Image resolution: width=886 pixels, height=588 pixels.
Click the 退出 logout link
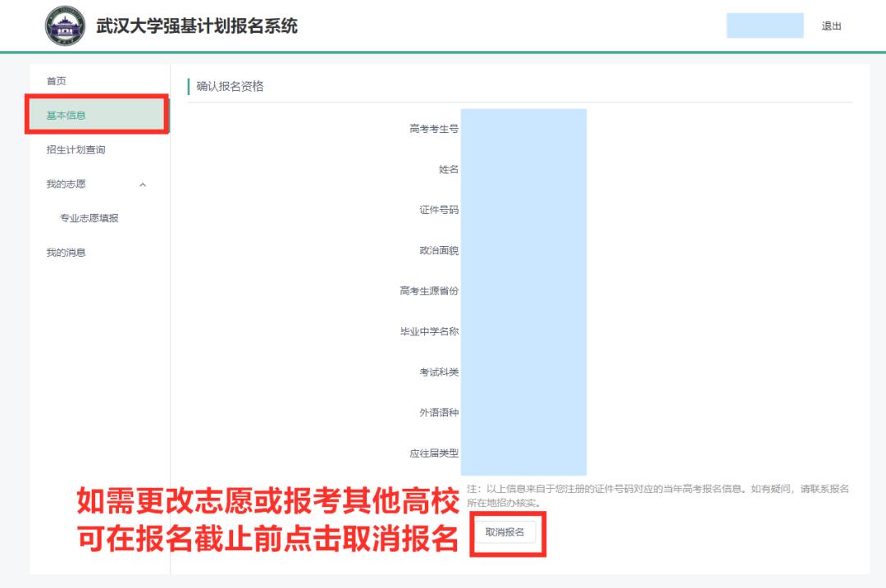click(831, 26)
